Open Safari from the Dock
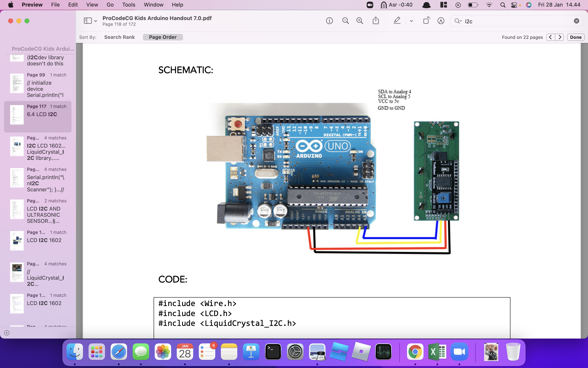Image resolution: width=588 pixels, height=368 pixels. 119,352
